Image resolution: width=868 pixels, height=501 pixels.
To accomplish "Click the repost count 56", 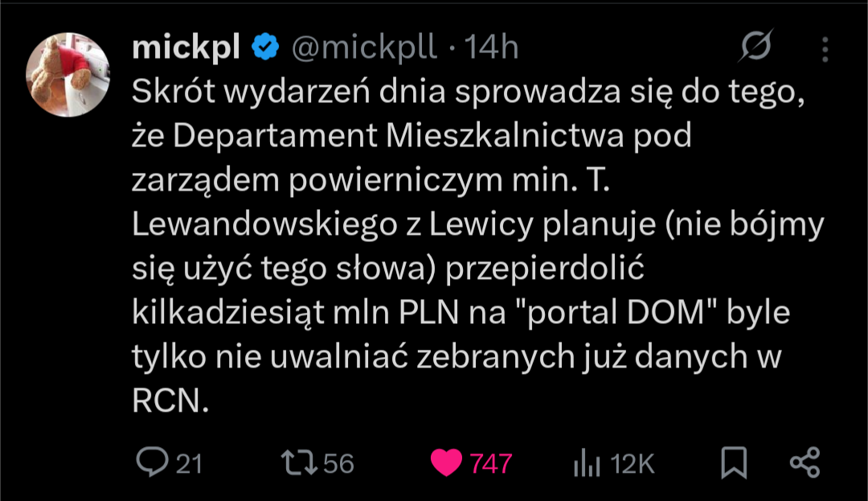I will tap(338, 463).
